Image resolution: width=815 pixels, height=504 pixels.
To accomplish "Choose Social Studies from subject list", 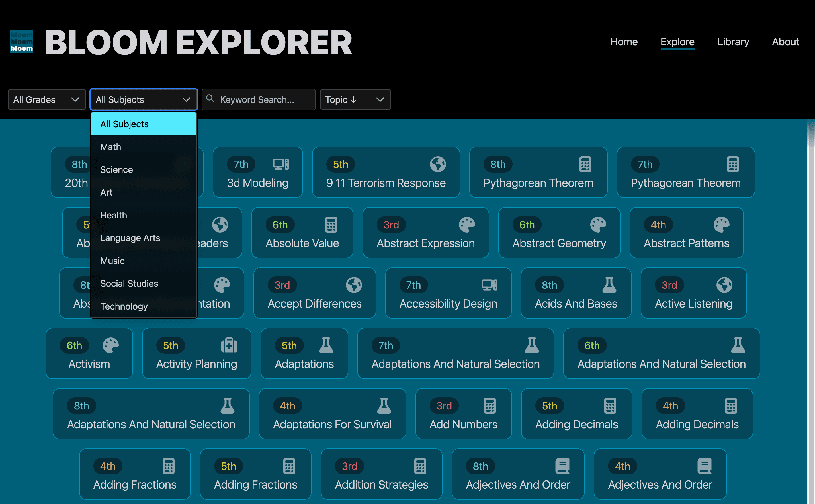I will point(144,283).
